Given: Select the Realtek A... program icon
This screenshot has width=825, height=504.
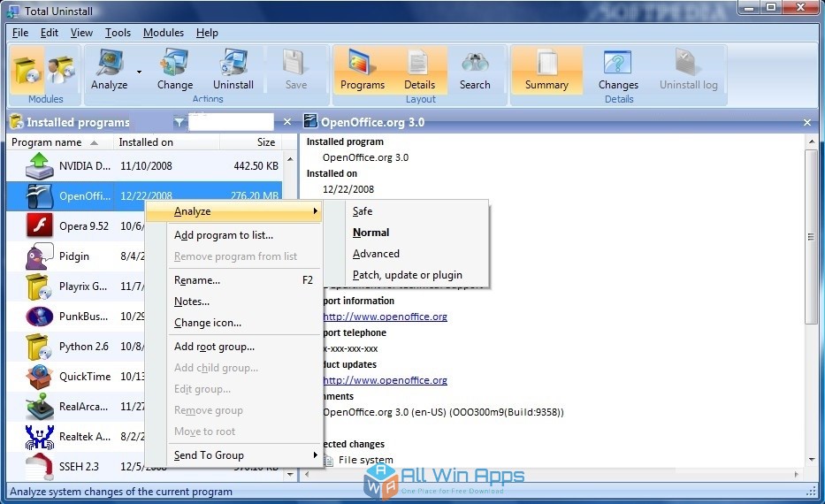Looking at the screenshot, I should tap(40, 437).
